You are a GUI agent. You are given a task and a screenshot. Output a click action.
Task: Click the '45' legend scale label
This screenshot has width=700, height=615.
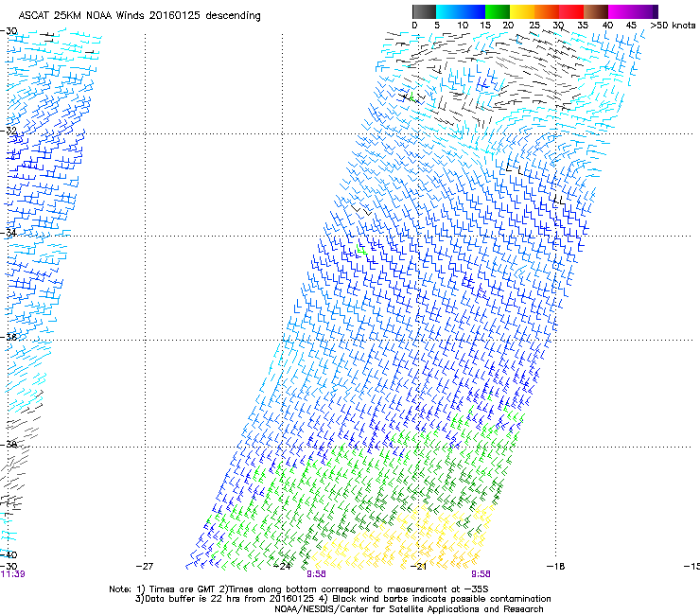pyautogui.click(x=631, y=26)
